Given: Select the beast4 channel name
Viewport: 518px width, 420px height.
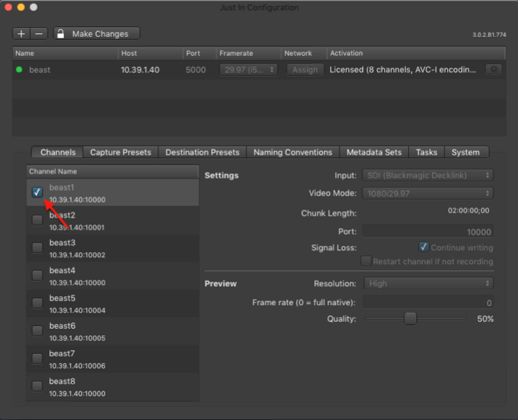Looking at the screenshot, I should point(63,270).
